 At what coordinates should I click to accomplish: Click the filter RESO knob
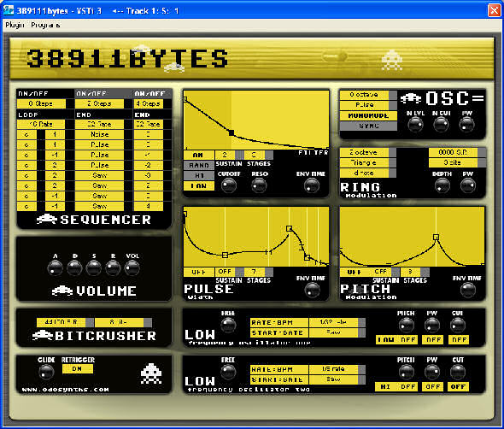(x=259, y=185)
